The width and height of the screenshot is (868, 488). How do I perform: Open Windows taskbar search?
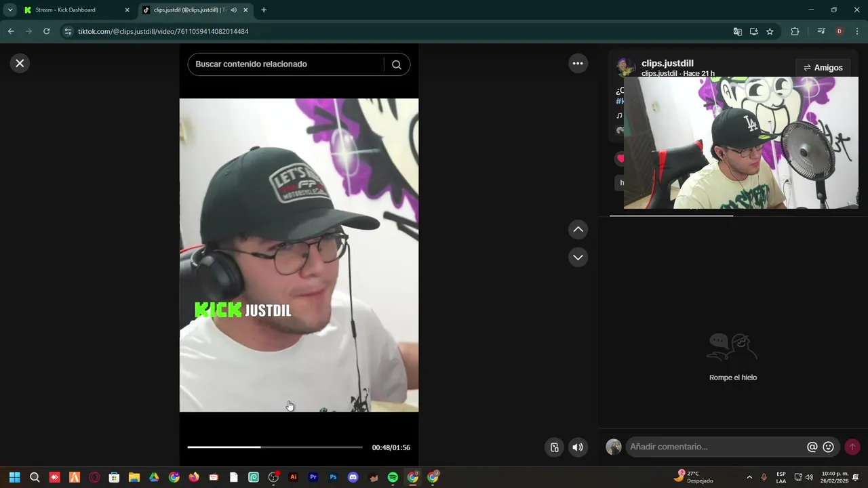(x=35, y=477)
